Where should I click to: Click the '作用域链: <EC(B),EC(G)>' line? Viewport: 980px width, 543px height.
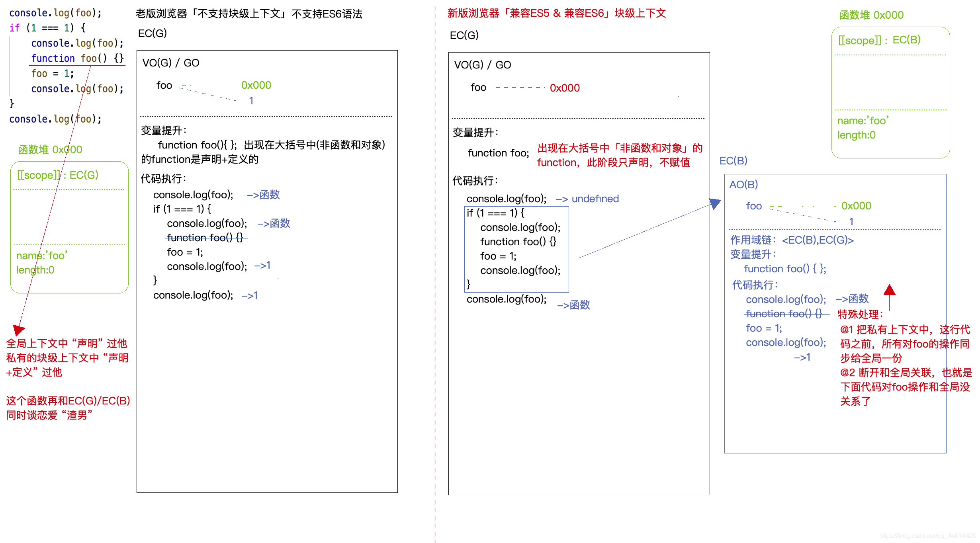[792, 240]
